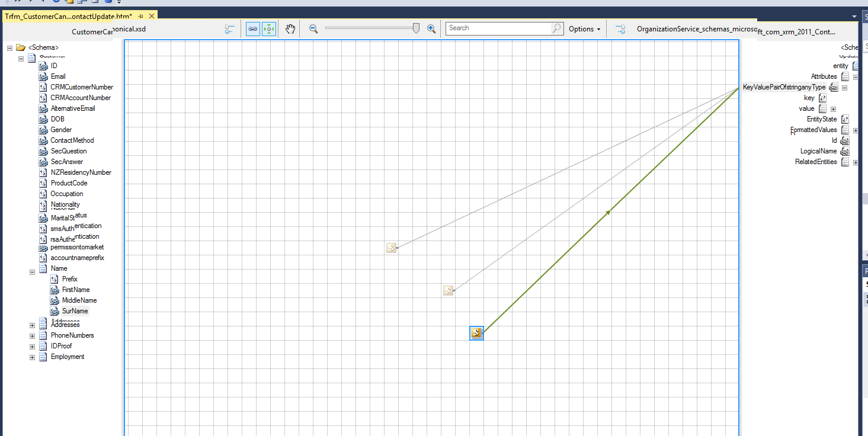Select the Occupation element
Image resolution: width=868 pixels, height=436 pixels.
point(67,194)
